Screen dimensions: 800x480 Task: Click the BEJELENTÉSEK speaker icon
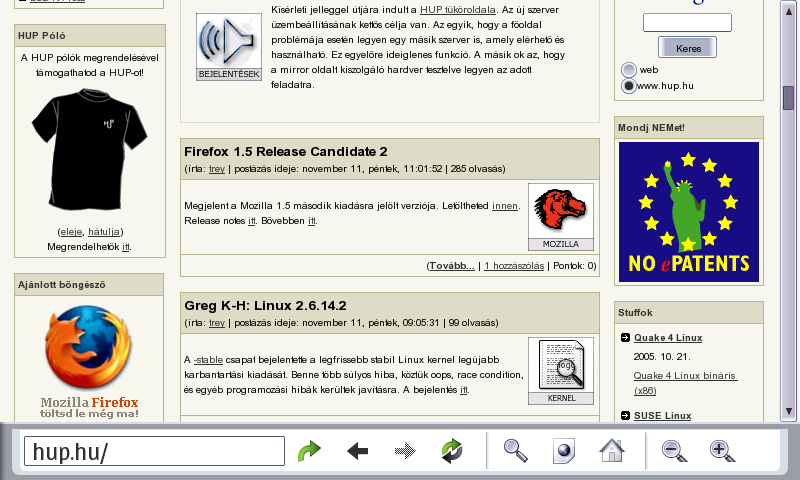click(229, 47)
